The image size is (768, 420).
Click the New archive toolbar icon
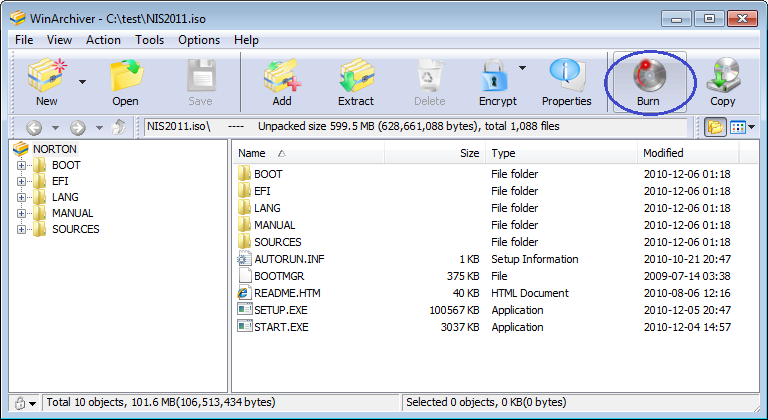click(46, 76)
